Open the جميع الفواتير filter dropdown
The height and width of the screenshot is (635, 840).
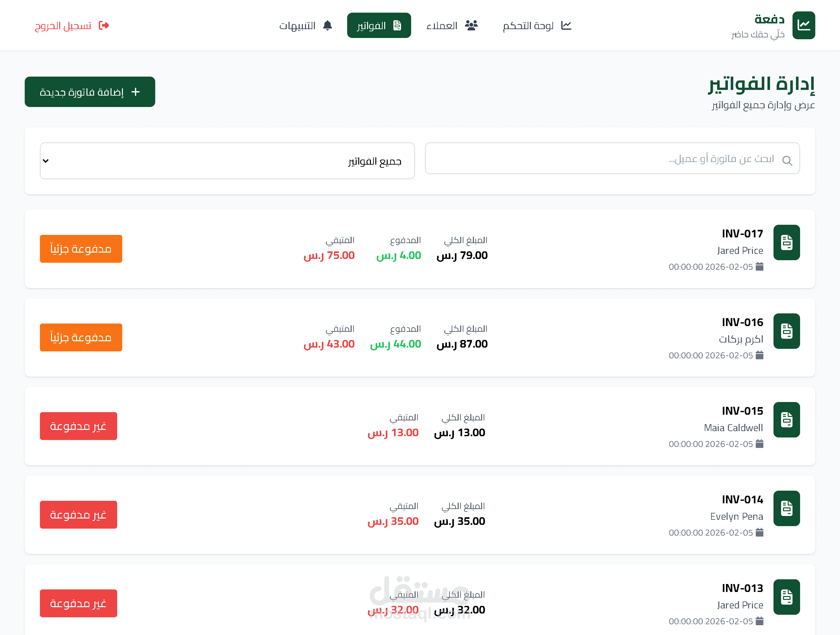tap(227, 160)
